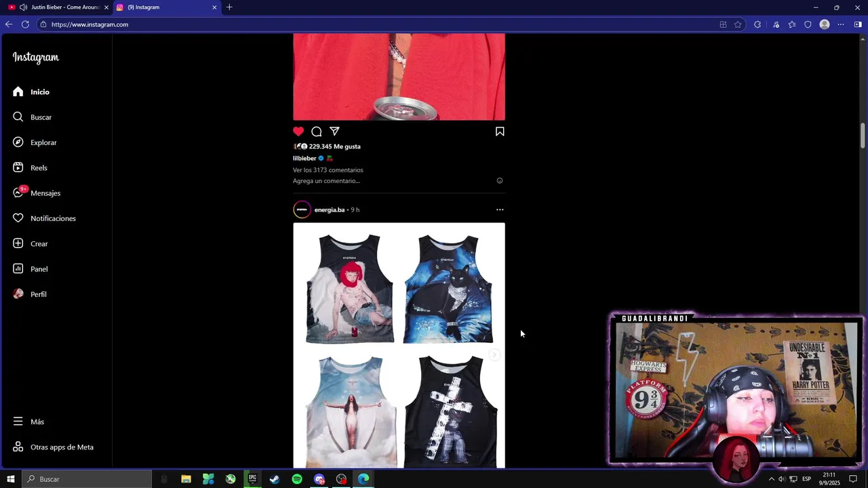Open energia.ba profile avatar
The height and width of the screenshot is (488, 868).
click(302, 209)
